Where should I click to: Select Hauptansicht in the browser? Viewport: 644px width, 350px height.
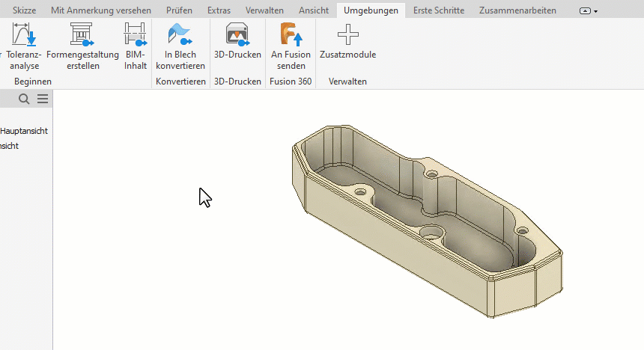[24, 131]
